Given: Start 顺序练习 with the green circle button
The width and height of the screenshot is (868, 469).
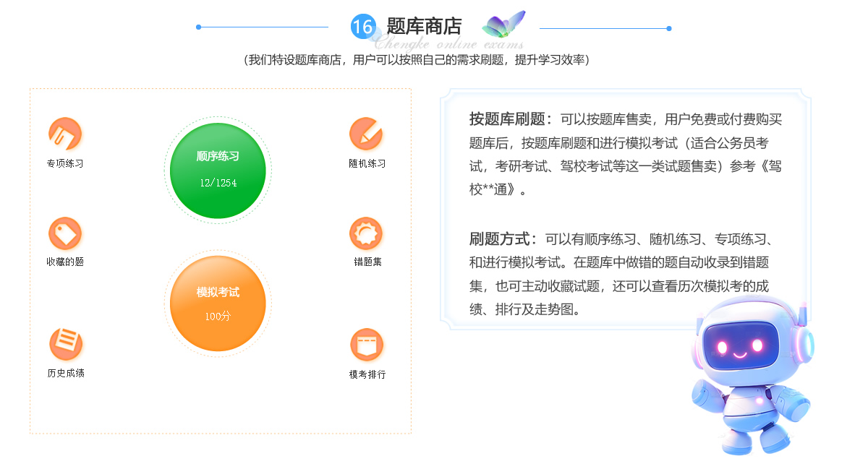Looking at the screenshot, I should click(218, 171).
